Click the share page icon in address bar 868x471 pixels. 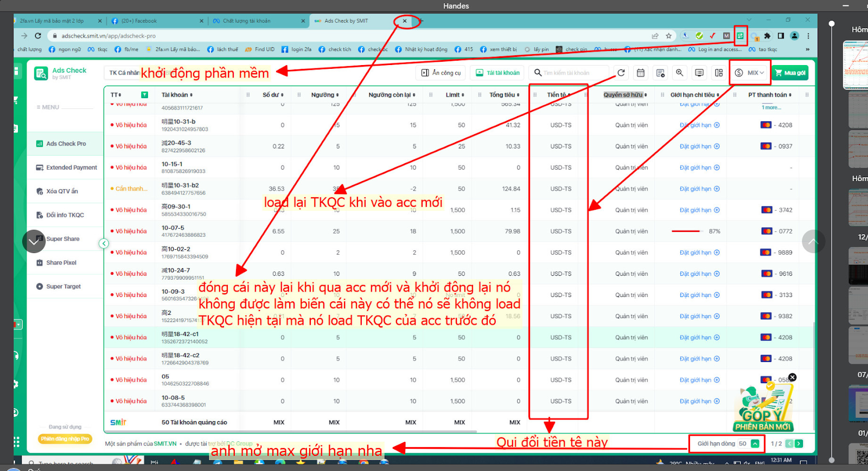[x=655, y=36]
